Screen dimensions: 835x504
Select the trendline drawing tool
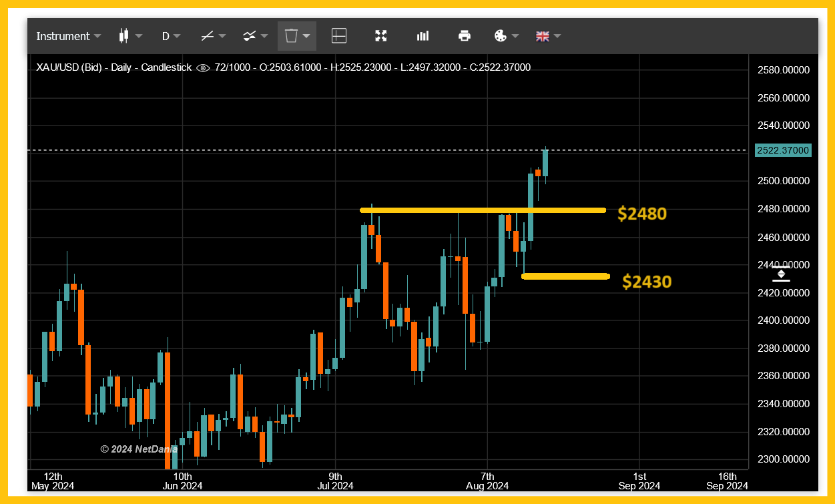pyautogui.click(x=208, y=36)
